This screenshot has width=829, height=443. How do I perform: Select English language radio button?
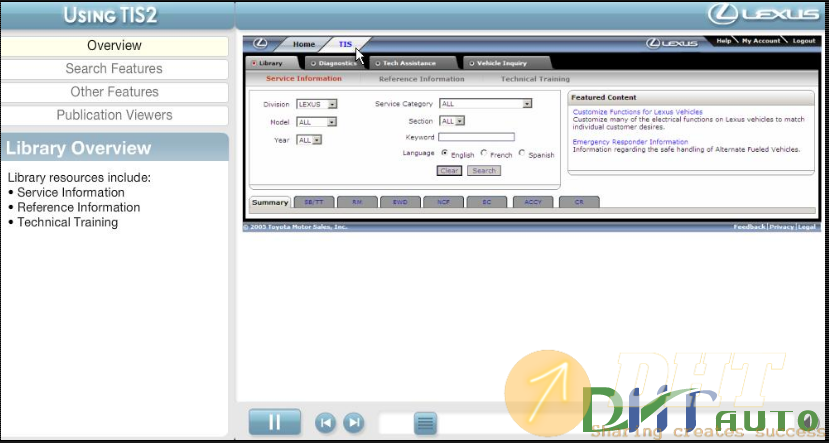click(x=445, y=153)
